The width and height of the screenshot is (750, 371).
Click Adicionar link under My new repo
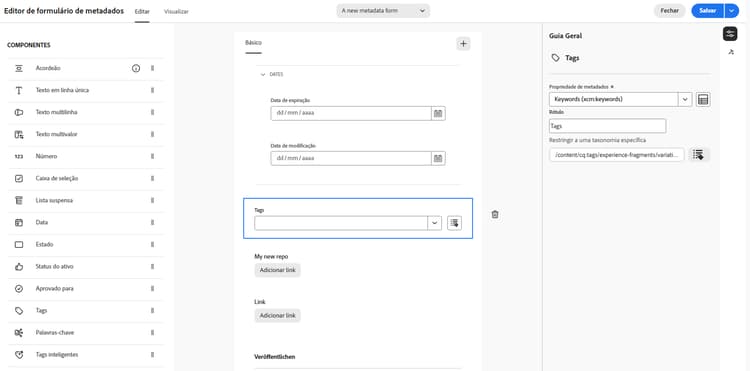(277, 270)
